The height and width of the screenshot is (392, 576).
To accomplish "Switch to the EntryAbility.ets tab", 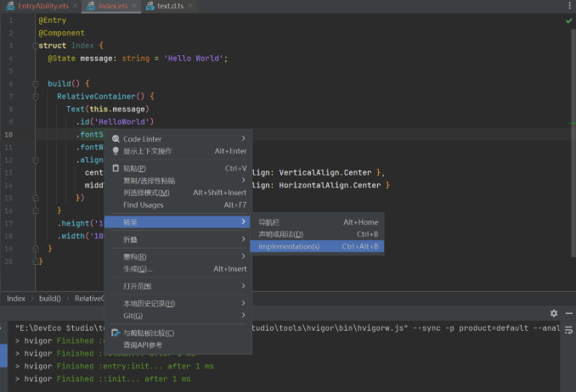I will click(x=42, y=6).
